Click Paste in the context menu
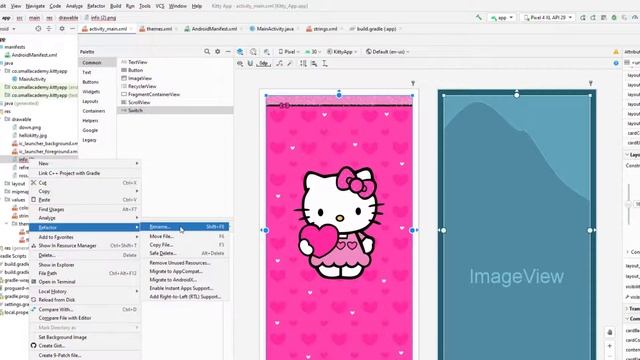The width and height of the screenshot is (640, 360). tap(85, 200)
